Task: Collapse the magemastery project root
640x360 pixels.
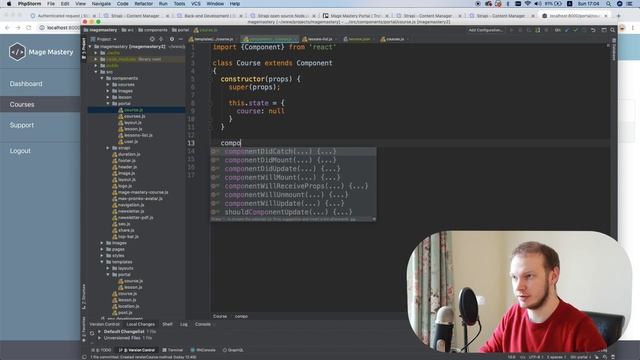Action: (90, 47)
